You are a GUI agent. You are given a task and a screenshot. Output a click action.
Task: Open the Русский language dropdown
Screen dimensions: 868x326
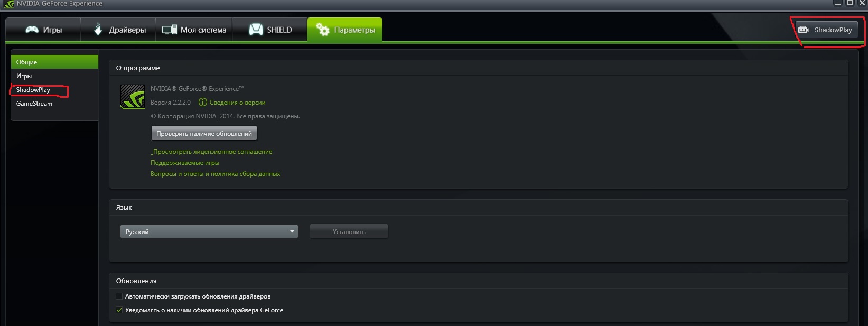click(x=209, y=231)
